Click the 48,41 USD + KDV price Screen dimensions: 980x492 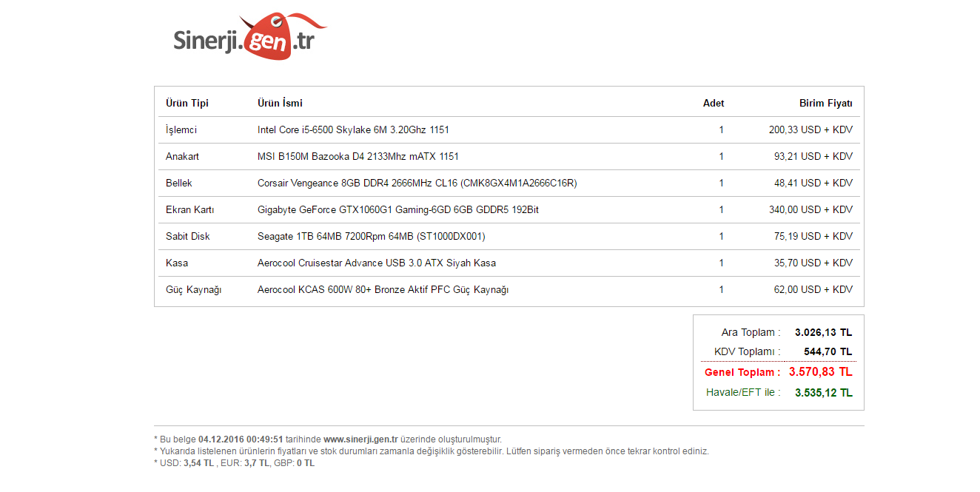pos(813,183)
